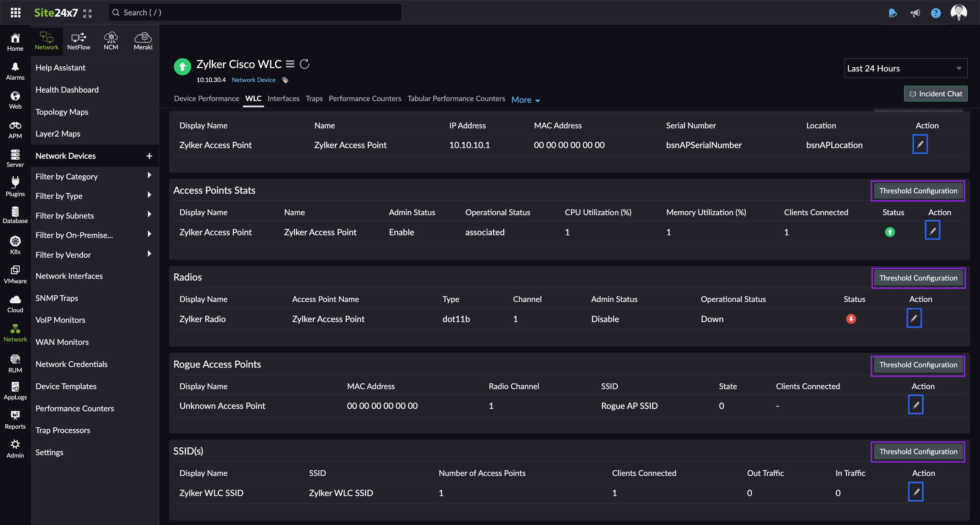
Task: Go to APM in sidebar
Action: [15, 130]
